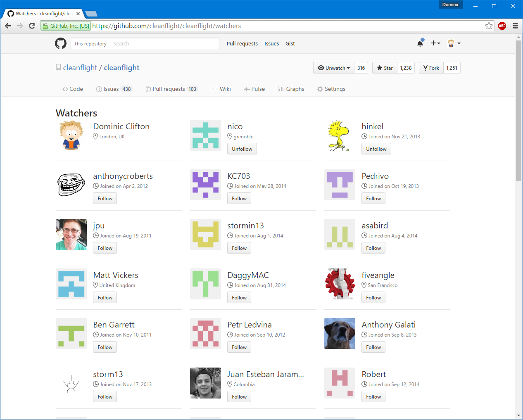Click the browser address bar URL
The height and width of the screenshot is (420, 523).
pyautogui.click(x=166, y=26)
